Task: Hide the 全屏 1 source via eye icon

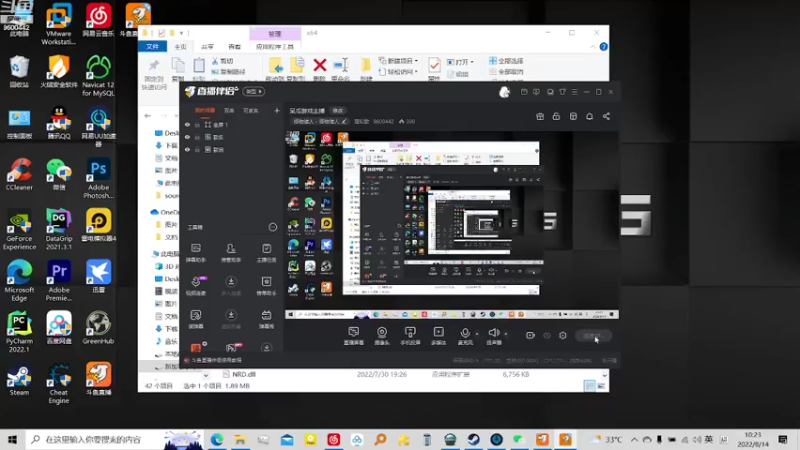Action: (x=187, y=124)
